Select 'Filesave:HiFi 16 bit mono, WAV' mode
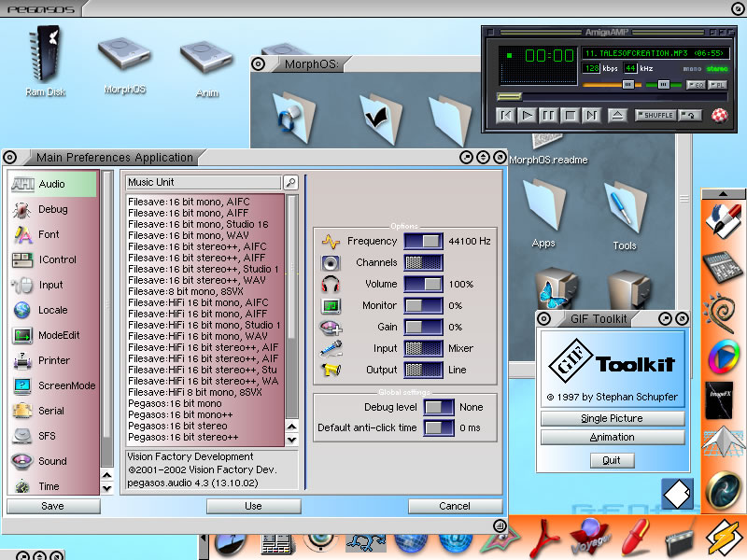Viewport: 747px width, 560px height. [205, 336]
